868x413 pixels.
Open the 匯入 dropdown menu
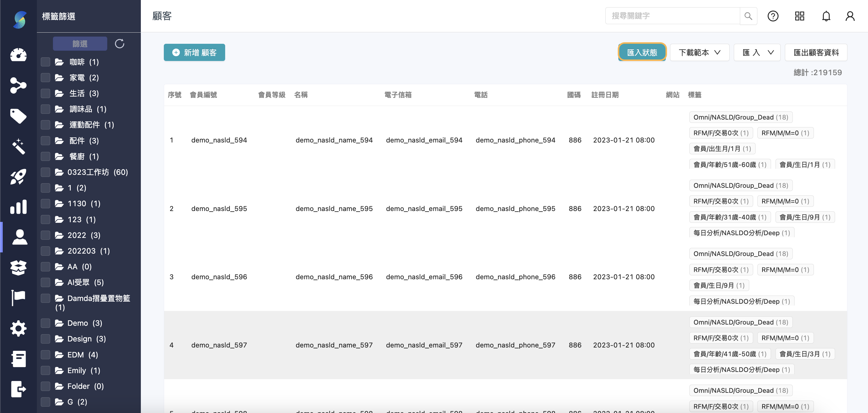tap(757, 53)
